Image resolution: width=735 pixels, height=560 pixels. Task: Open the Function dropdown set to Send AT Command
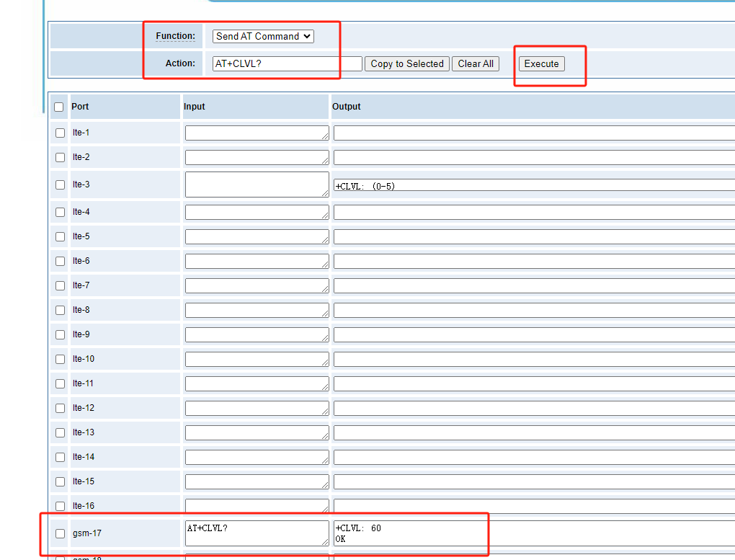263,36
